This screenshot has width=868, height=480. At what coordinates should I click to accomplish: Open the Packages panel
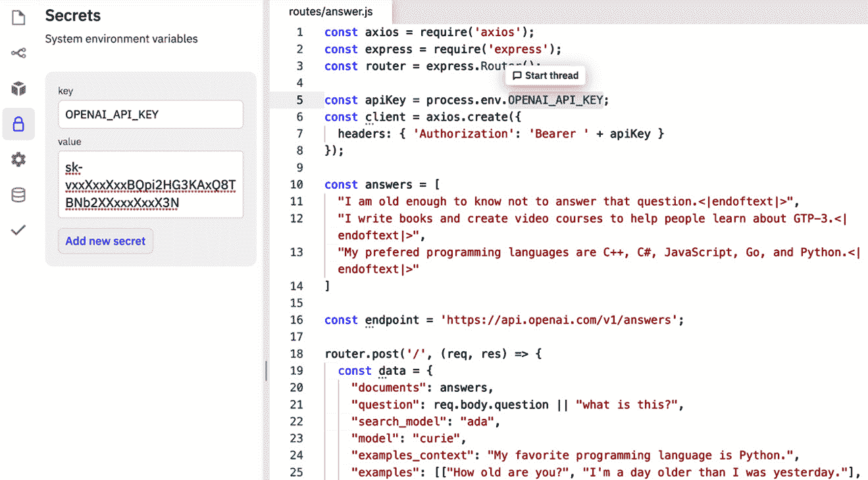pyautogui.click(x=18, y=88)
